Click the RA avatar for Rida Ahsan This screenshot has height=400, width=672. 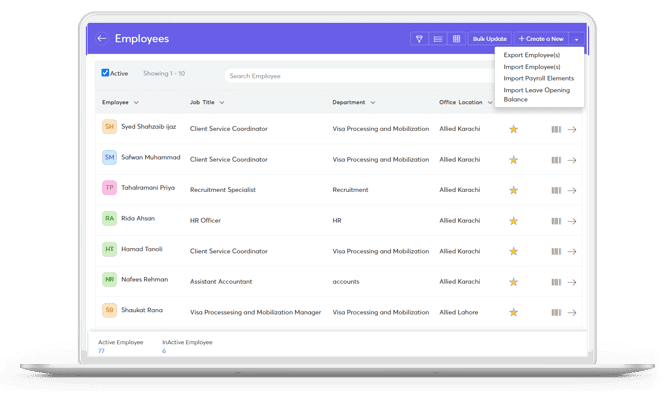[109, 219]
